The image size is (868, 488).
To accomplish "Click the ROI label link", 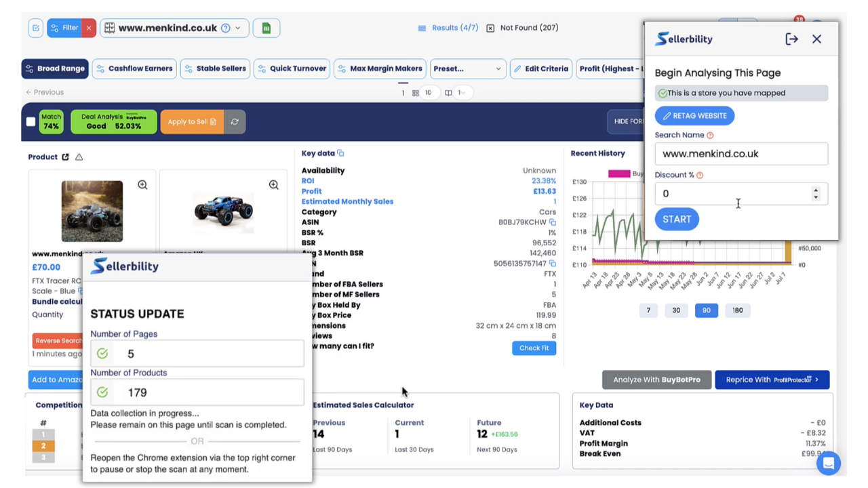I will [x=308, y=181].
